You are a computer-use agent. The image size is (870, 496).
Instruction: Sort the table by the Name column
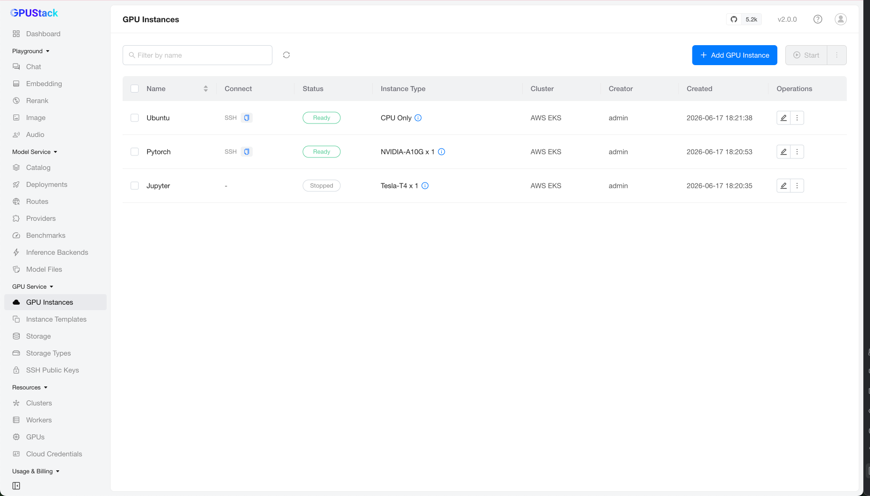click(x=205, y=89)
